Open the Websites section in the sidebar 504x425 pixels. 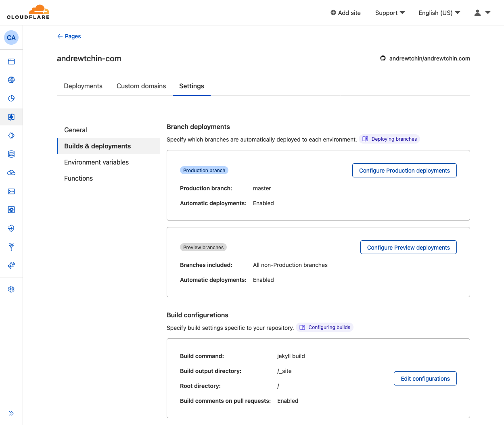(x=11, y=61)
